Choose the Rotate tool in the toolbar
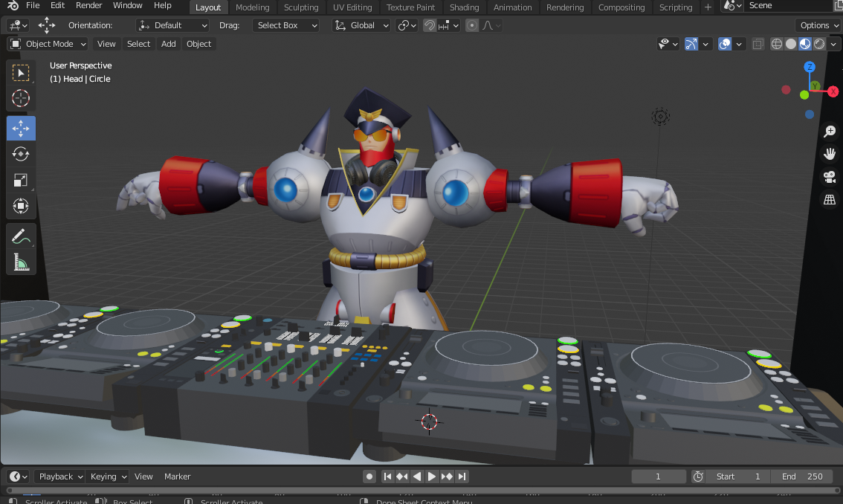 pyautogui.click(x=21, y=155)
